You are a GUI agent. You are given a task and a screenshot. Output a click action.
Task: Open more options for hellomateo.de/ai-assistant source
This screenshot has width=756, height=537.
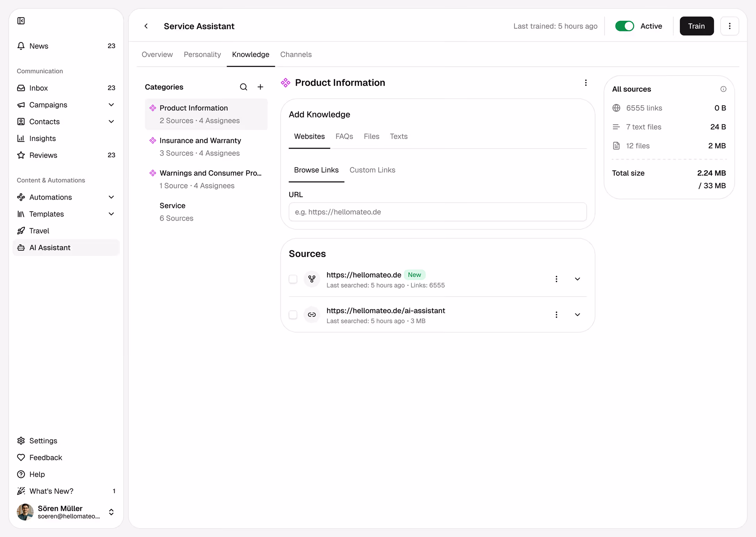556,315
